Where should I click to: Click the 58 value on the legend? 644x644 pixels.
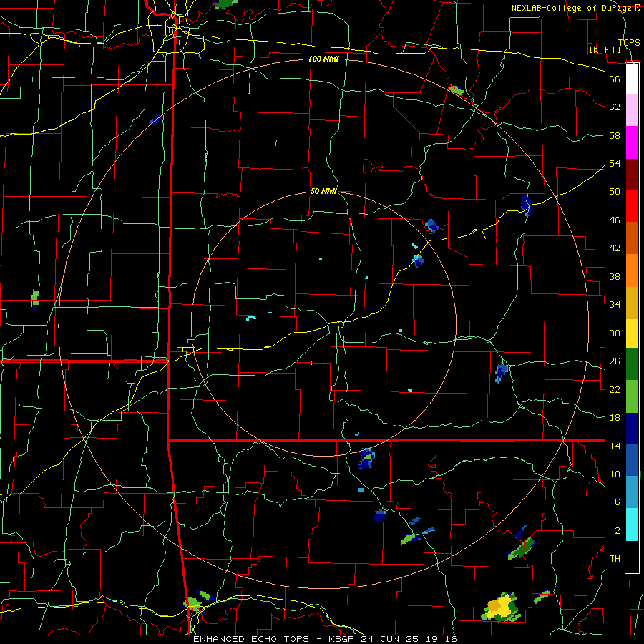[x=615, y=135]
